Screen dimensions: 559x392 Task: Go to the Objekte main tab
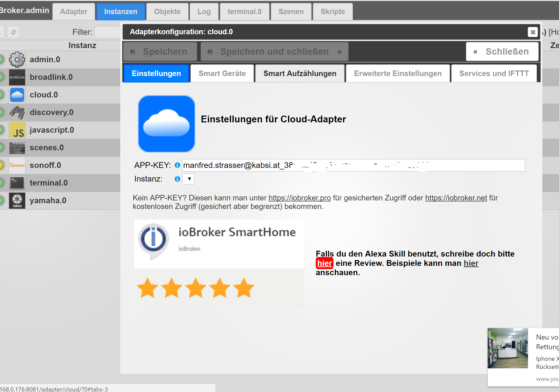(167, 12)
